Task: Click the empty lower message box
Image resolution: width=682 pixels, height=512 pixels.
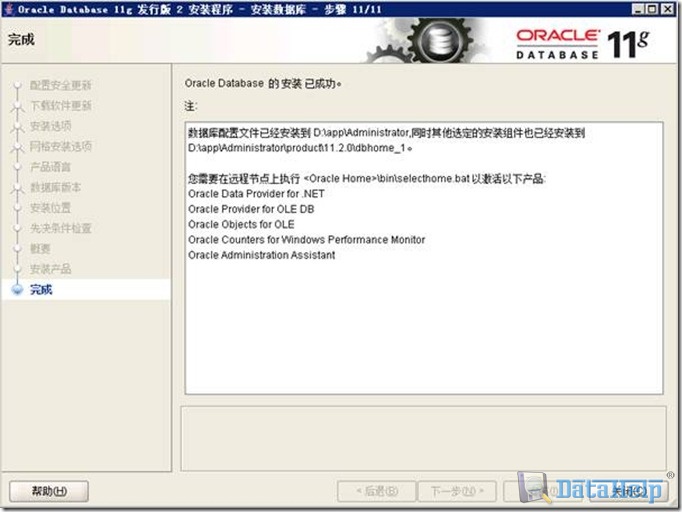Action: pyautogui.click(x=423, y=438)
